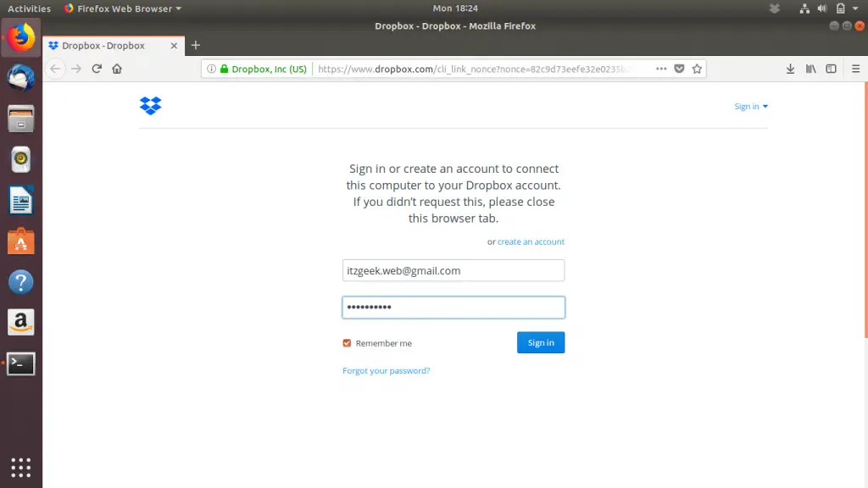
Task: Open the page actions three-dot menu
Action: tap(661, 69)
